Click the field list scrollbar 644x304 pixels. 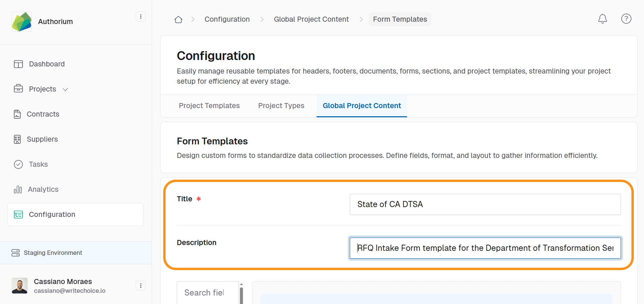(x=241, y=295)
